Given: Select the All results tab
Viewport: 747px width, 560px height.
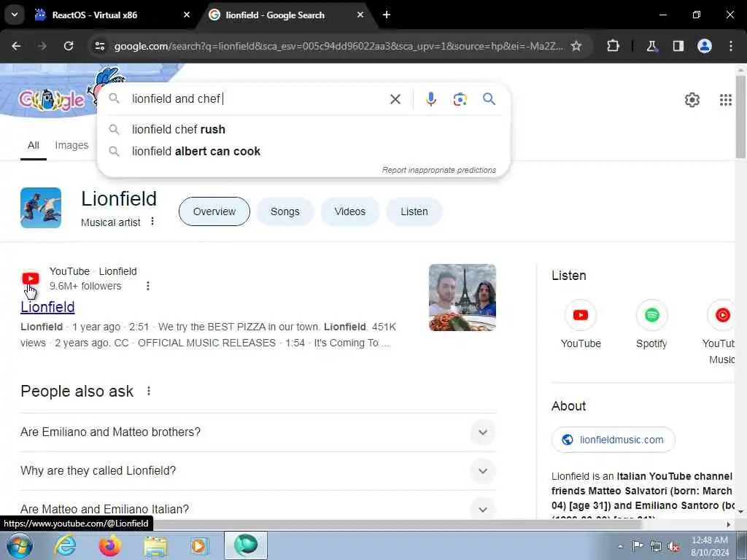Looking at the screenshot, I should (34, 145).
